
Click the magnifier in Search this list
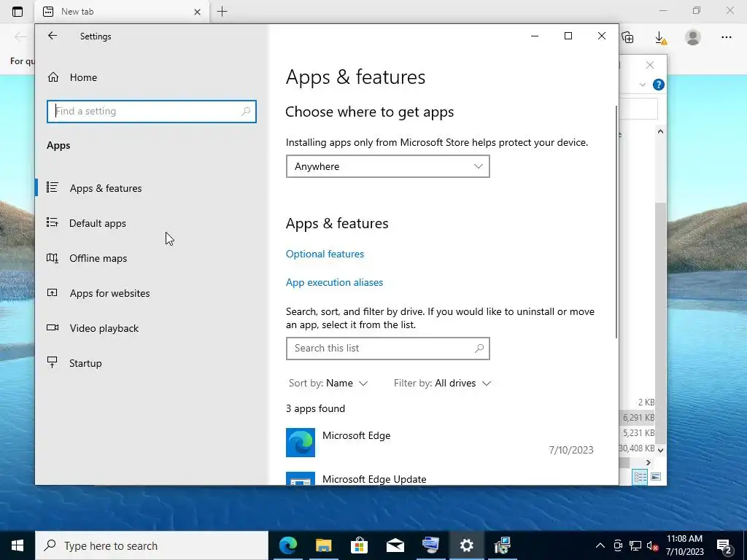click(479, 348)
